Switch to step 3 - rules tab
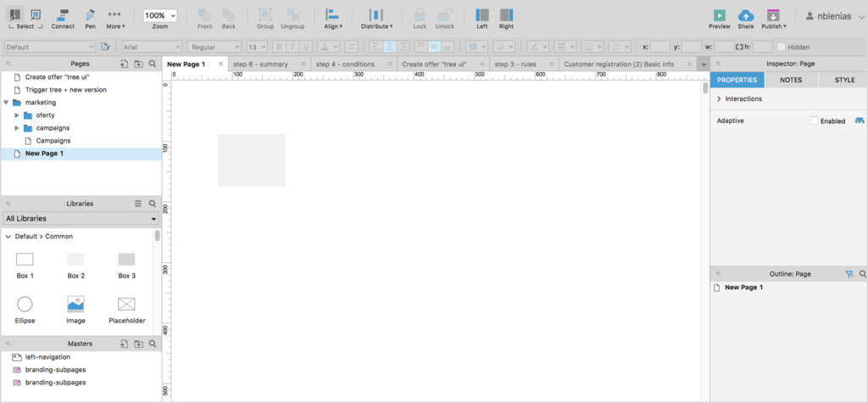Viewport: 868px width, 403px height. [515, 64]
